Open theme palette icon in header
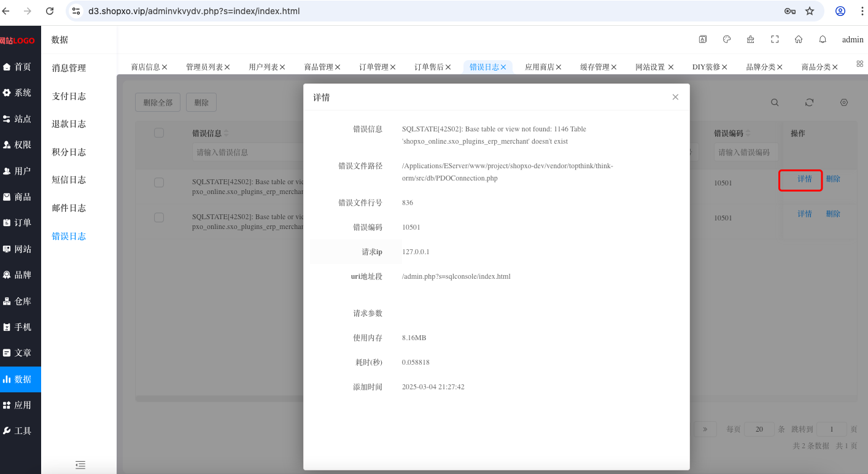 coord(727,39)
